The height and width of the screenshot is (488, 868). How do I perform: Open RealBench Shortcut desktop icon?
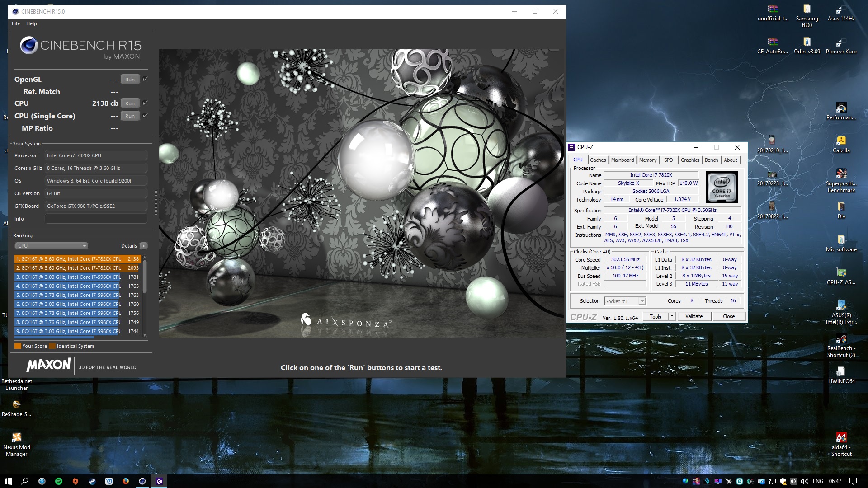(841, 346)
